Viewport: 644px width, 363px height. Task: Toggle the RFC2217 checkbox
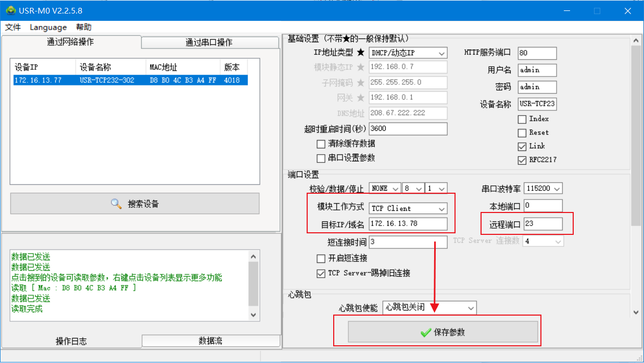(x=522, y=160)
